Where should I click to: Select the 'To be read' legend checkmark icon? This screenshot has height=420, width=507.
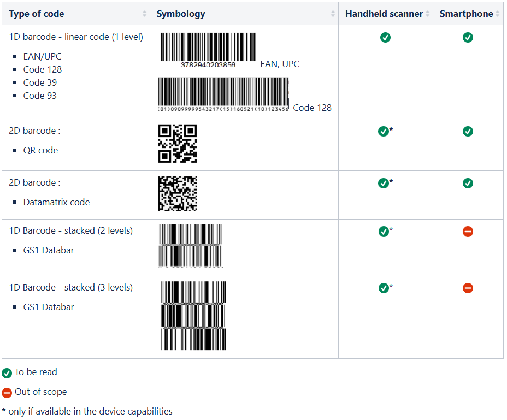(x=7, y=373)
